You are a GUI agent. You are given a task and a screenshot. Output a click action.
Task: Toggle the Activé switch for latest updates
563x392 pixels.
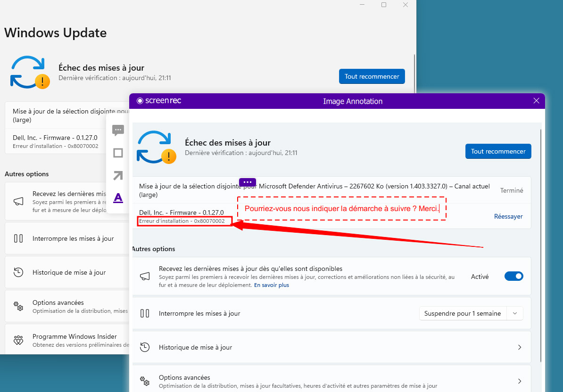pos(513,277)
